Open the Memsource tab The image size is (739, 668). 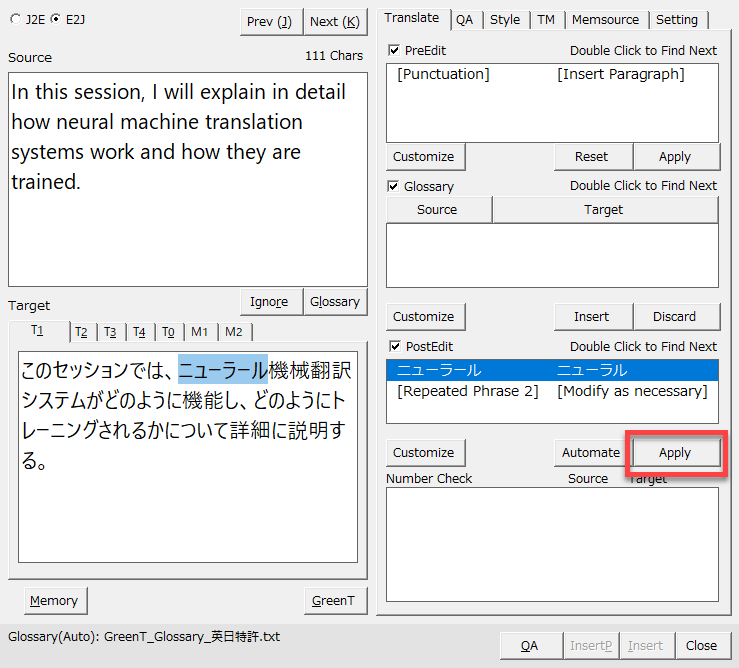coord(606,19)
